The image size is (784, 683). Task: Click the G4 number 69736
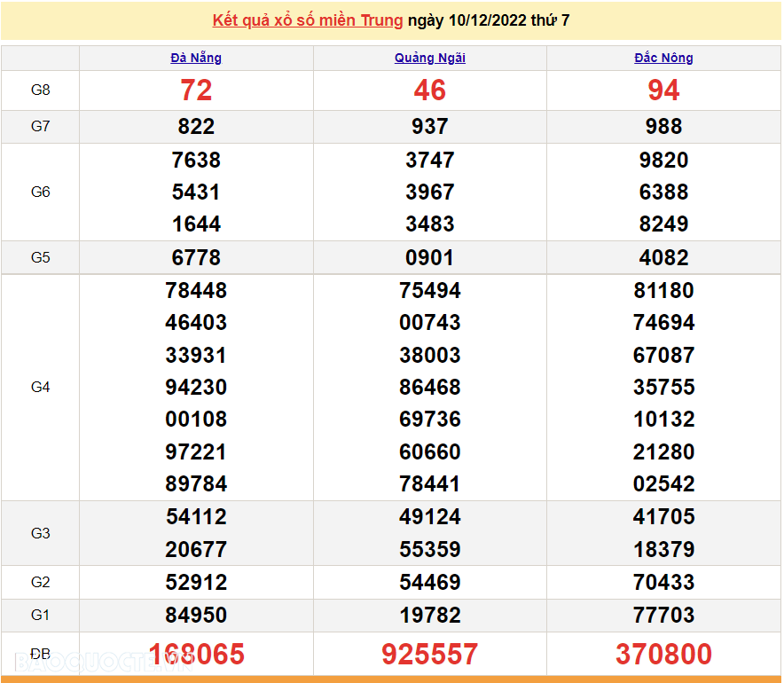429,420
